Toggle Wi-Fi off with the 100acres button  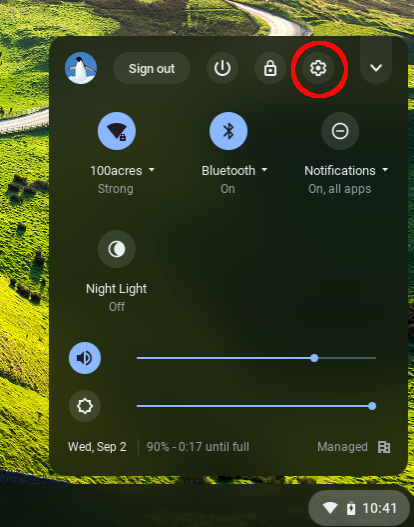117,131
